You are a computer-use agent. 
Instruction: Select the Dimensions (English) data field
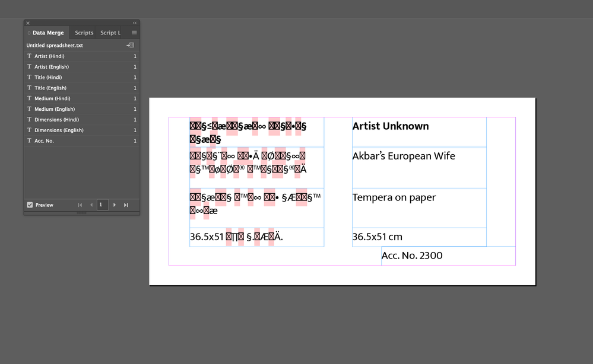82,130
